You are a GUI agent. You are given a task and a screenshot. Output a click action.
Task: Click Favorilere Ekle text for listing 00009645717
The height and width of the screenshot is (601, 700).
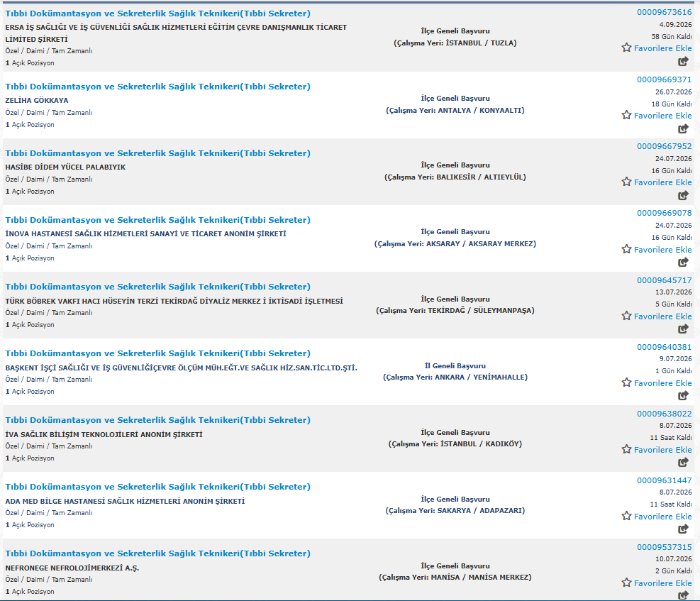coord(663,316)
